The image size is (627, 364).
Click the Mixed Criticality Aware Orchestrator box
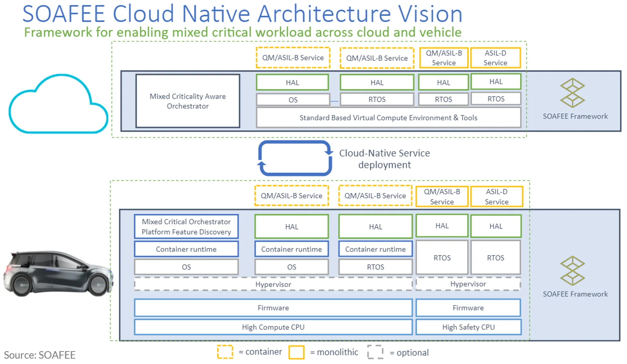pyautogui.click(x=188, y=101)
